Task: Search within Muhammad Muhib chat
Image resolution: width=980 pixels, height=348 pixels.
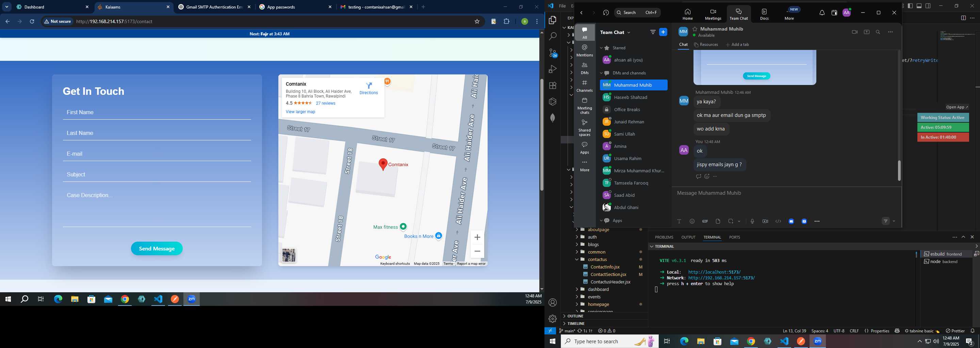Action: 878,32
